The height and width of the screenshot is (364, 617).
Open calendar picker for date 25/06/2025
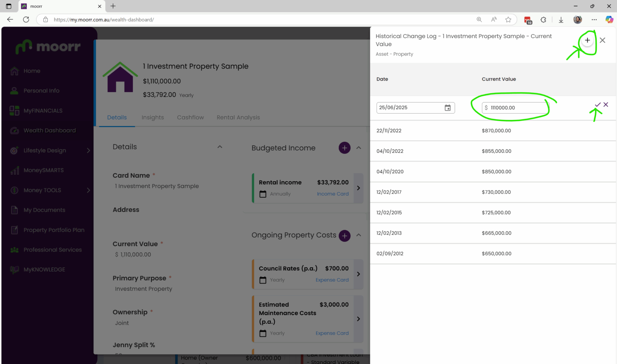coord(447,108)
